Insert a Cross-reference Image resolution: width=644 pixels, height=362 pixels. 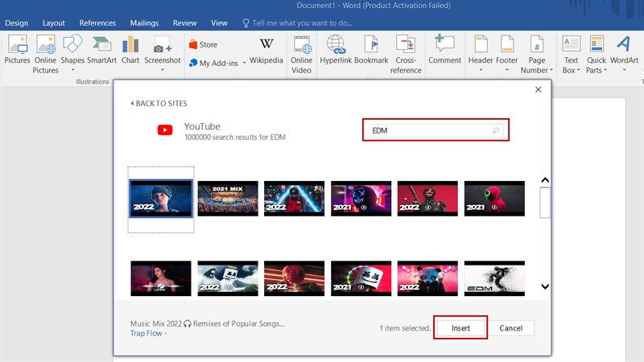point(406,55)
